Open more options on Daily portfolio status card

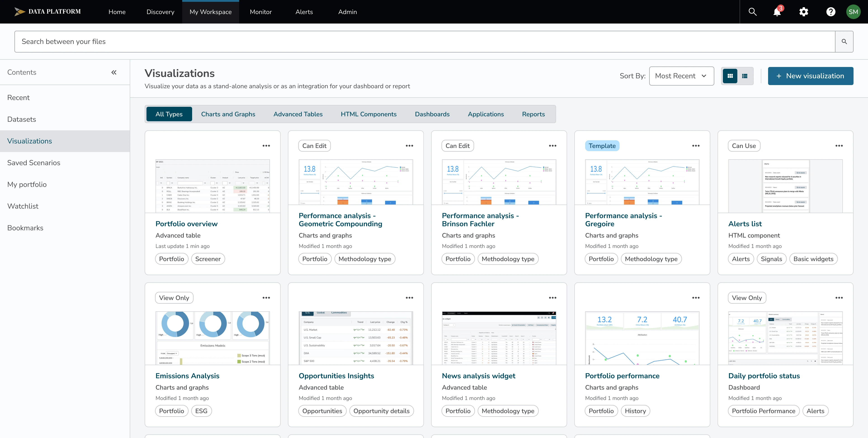(x=839, y=298)
